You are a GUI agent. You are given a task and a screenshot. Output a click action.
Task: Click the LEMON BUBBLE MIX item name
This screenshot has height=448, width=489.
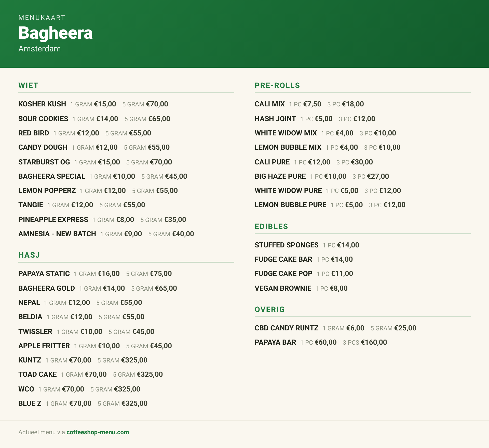click(288, 147)
